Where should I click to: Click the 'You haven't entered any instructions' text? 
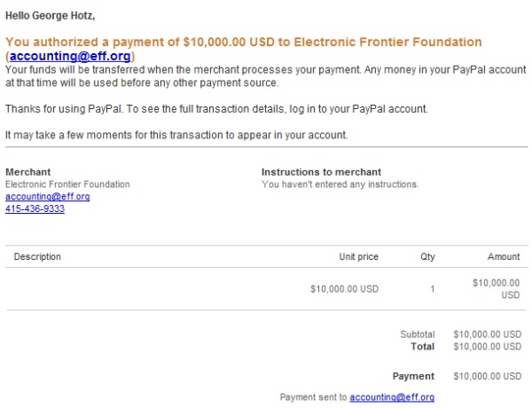(340, 184)
